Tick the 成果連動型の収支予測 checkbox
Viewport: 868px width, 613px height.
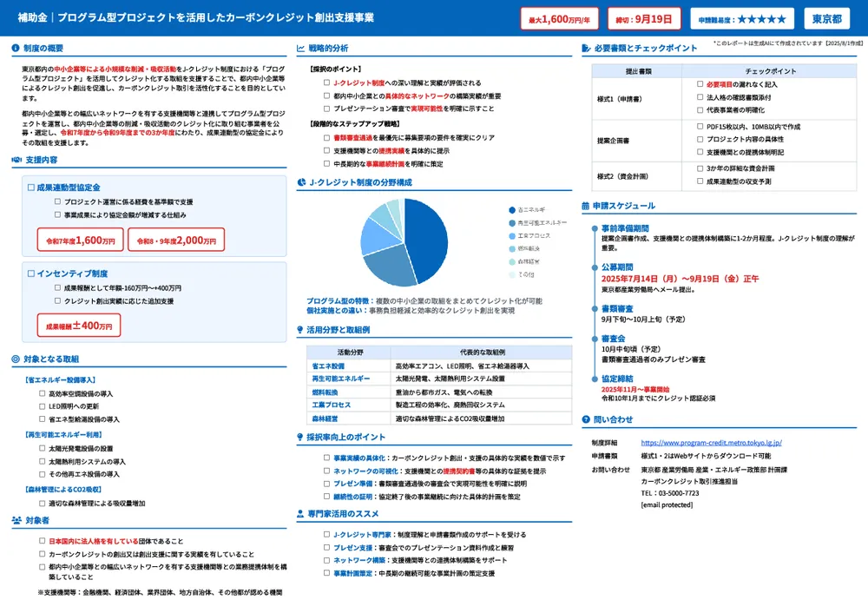tap(700, 181)
